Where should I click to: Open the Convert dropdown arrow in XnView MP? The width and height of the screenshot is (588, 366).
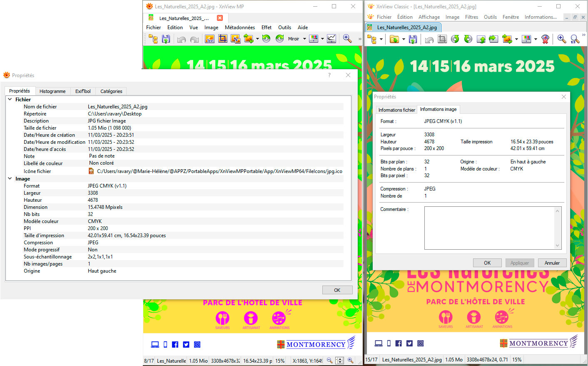pyautogui.click(x=257, y=39)
